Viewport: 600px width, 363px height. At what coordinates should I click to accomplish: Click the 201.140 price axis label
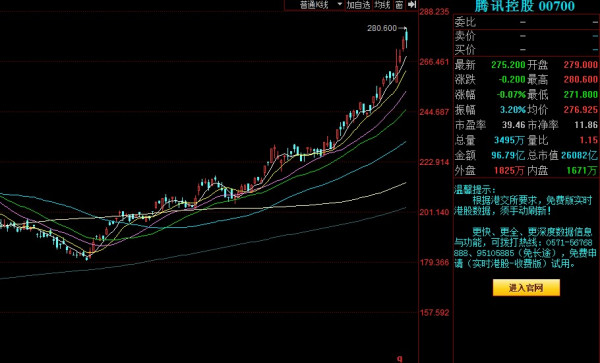tap(434, 212)
